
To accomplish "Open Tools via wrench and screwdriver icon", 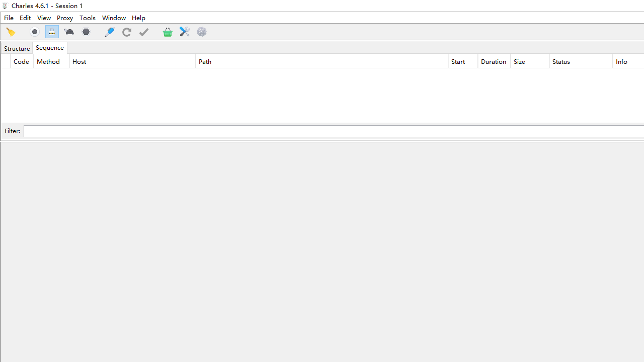I will [185, 32].
